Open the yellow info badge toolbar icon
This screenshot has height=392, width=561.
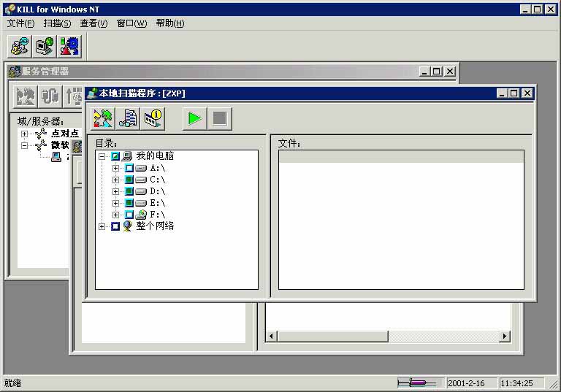[153, 118]
